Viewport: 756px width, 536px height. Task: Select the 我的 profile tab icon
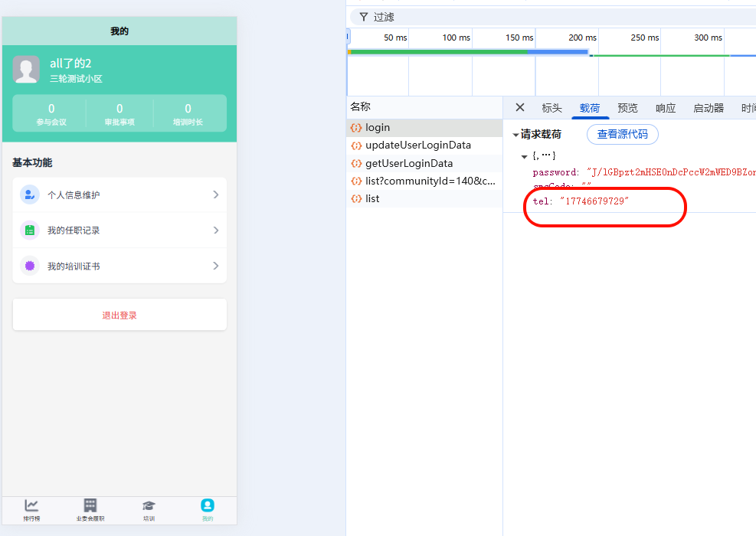(x=208, y=505)
